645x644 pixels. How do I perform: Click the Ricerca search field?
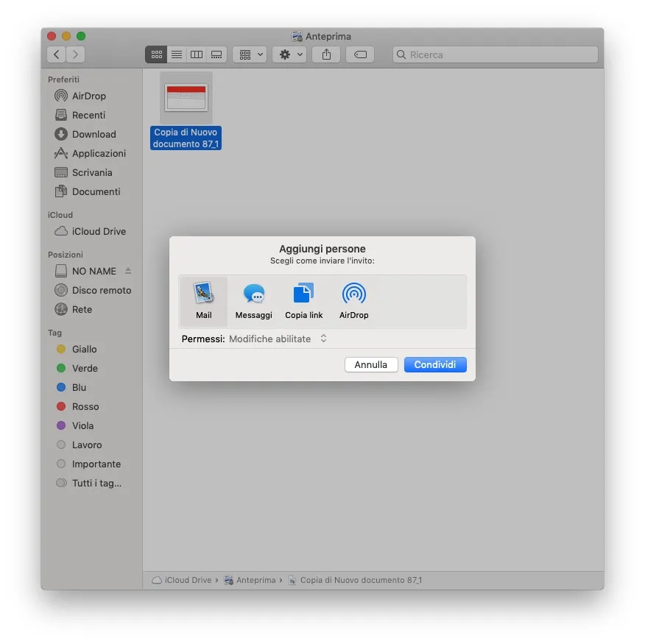(495, 54)
